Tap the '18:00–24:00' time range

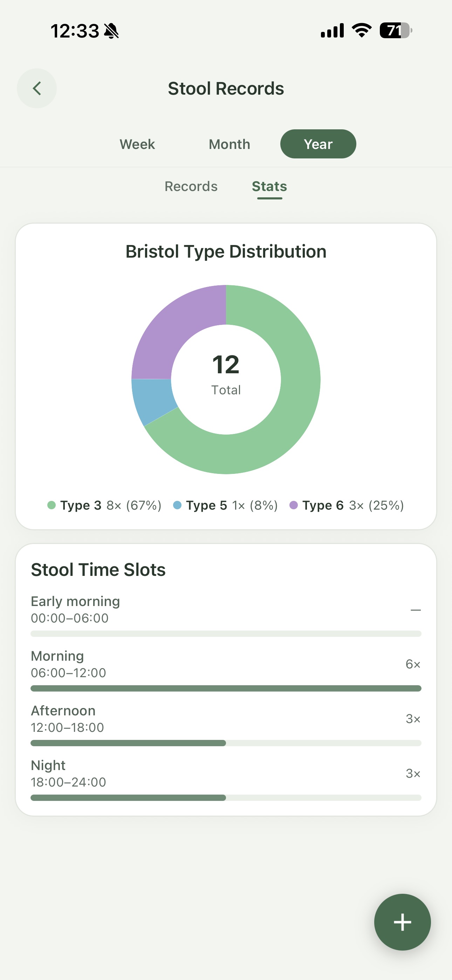[68, 782]
